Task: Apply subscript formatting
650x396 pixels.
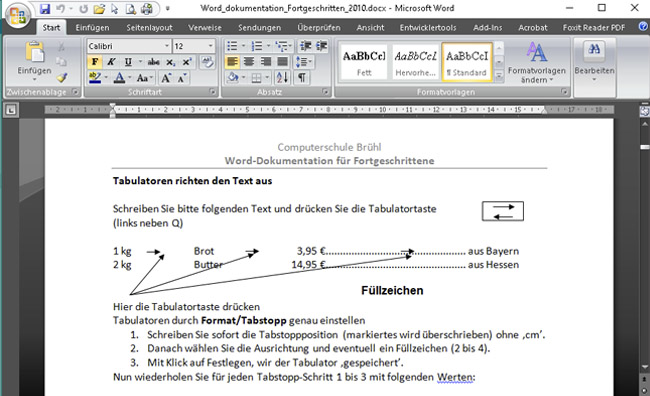Action: tap(171, 62)
